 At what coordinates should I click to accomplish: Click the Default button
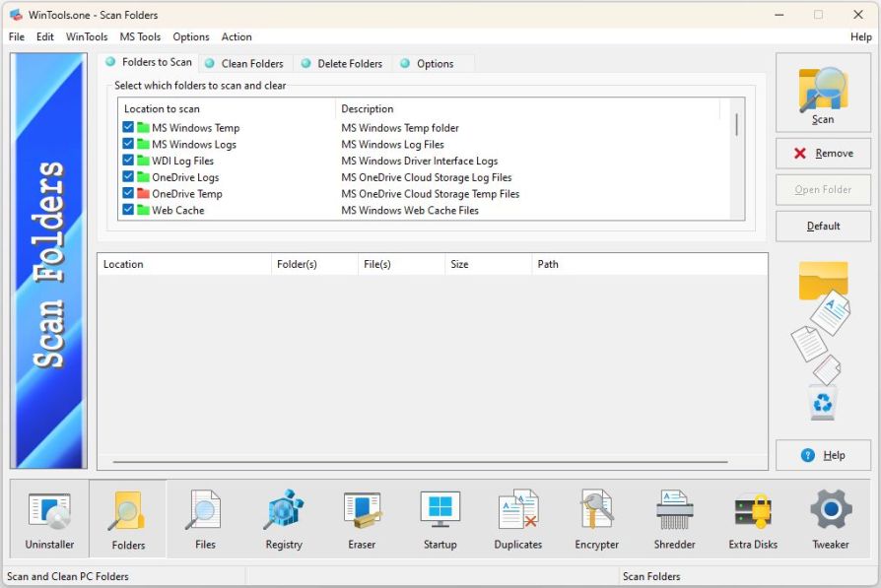[x=823, y=226]
